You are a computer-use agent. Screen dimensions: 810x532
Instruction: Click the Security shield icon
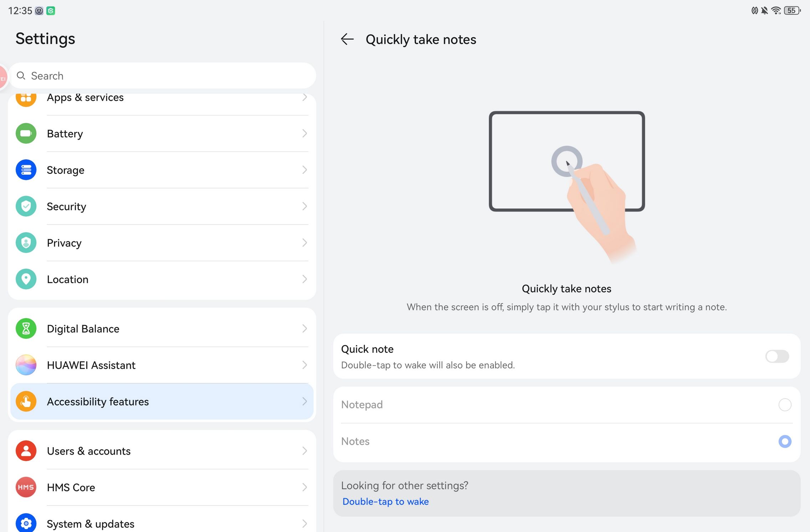click(x=26, y=206)
